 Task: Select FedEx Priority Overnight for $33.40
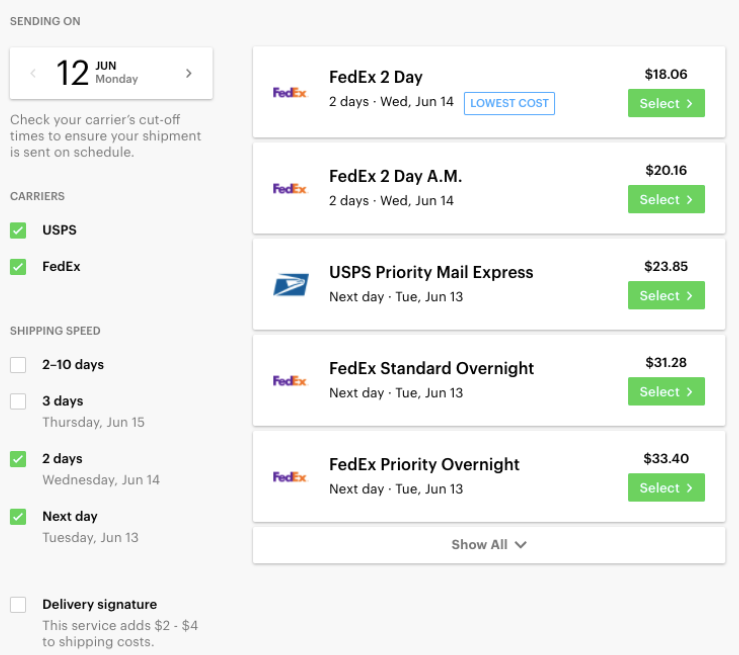[x=666, y=488]
